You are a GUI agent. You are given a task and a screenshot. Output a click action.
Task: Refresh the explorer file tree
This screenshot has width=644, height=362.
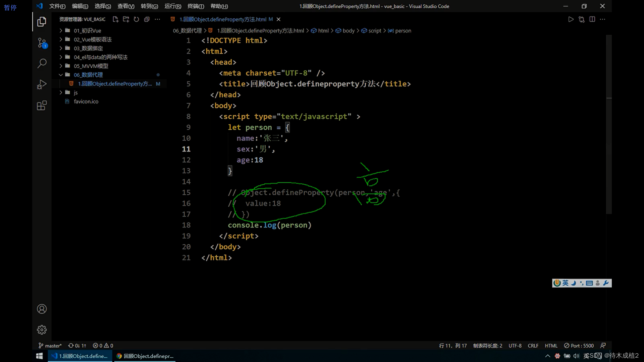tap(137, 19)
